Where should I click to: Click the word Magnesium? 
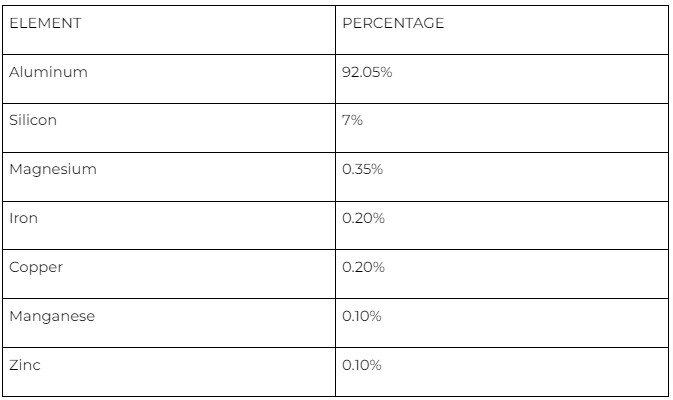point(53,169)
